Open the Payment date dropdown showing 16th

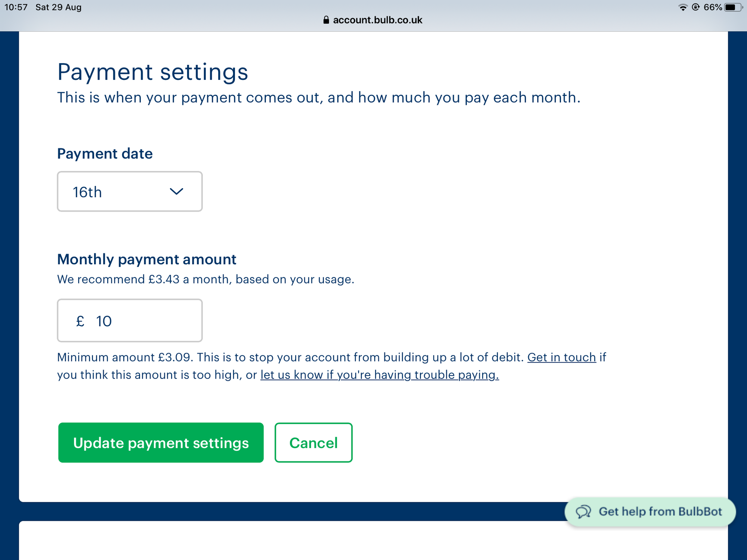[129, 192]
